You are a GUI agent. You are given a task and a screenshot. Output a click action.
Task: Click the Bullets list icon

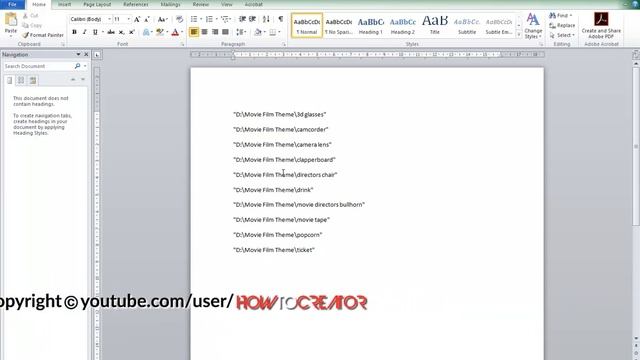point(194,19)
